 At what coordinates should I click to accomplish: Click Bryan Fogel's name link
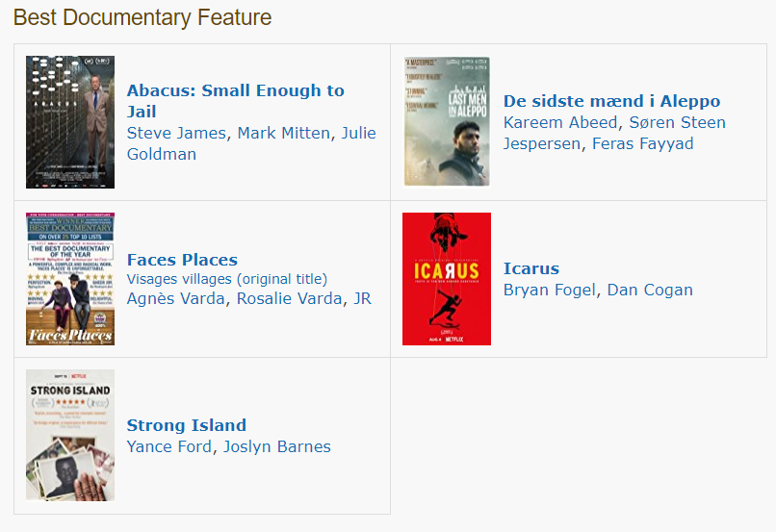click(549, 290)
